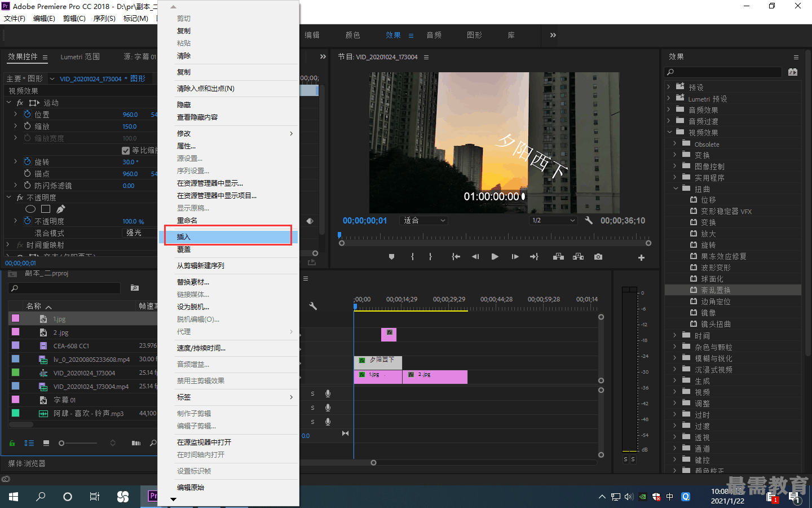Toggle animation stopwatch for 锚点
The image size is (812, 508).
pyautogui.click(x=27, y=173)
